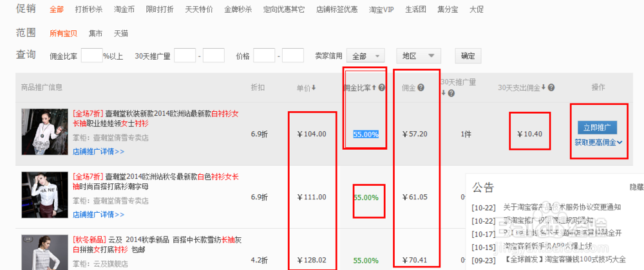Open announcement 关于淘宝客产品技术服务协议变更通知

562,207
